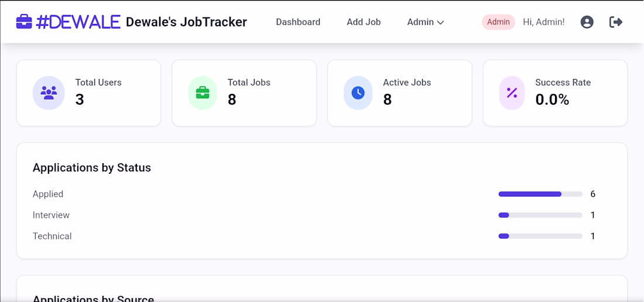Viewport: 644px width, 302px height.
Task: Click the Interview status label
Action: click(52, 215)
